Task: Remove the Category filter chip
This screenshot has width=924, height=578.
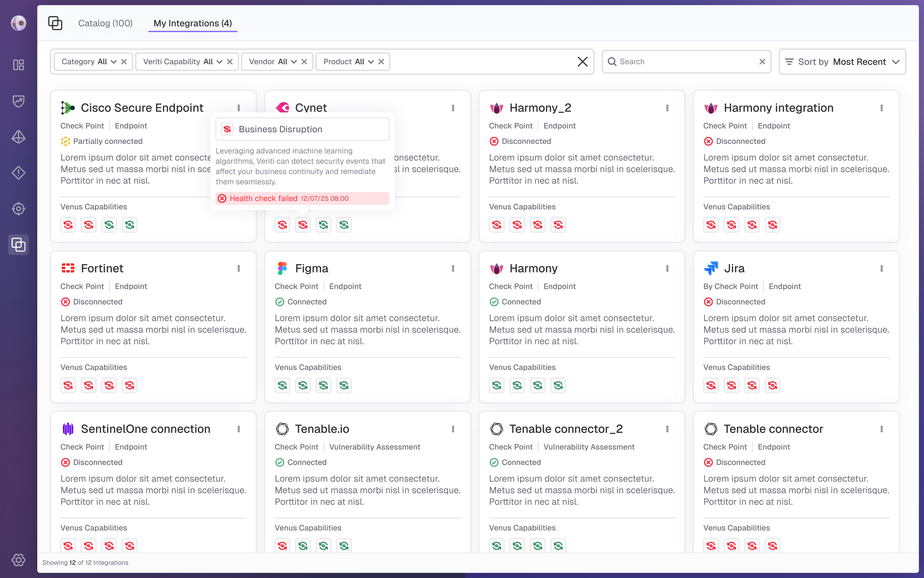Action: [x=124, y=62]
